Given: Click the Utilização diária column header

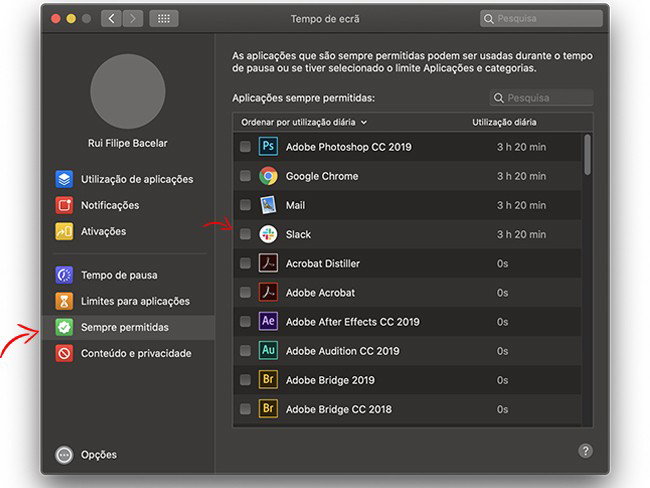Looking at the screenshot, I should [504, 122].
